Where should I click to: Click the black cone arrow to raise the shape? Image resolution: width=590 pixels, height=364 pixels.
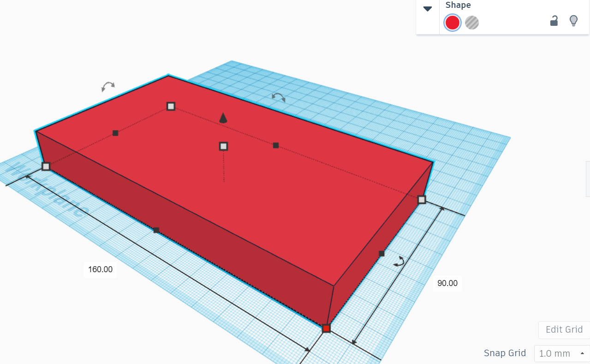pos(223,118)
